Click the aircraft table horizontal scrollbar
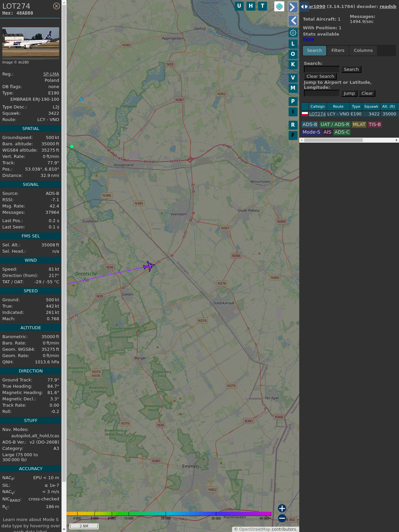Viewport: 399px width, 532px height. click(333, 140)
